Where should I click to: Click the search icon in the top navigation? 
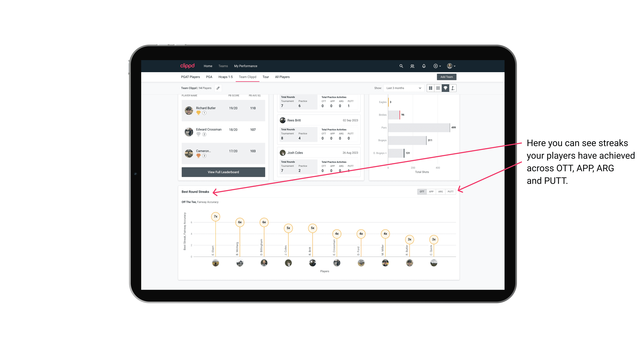click(401, 66)
